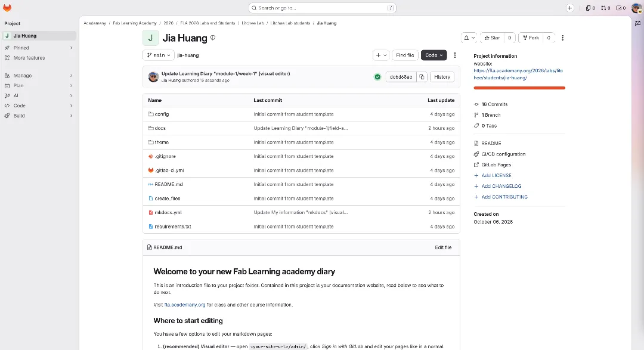The width and height of the screenshot is (644, 350).
Task: Click the Find file button
Action: [405, 55]
